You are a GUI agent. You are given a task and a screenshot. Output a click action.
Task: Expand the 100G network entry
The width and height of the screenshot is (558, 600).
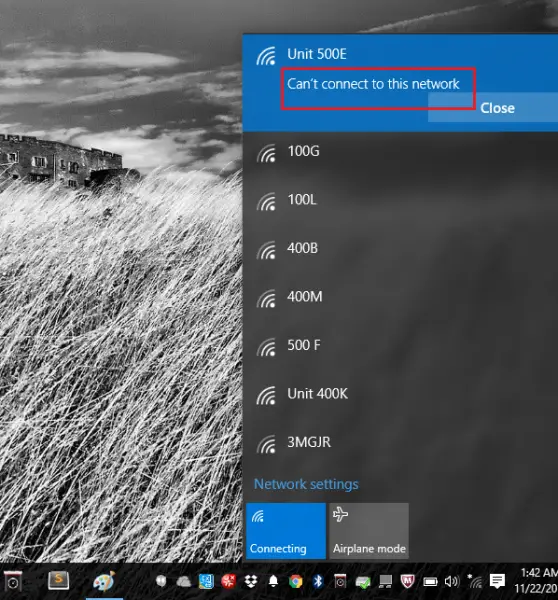pyautogui.click(x=400, y=152)
